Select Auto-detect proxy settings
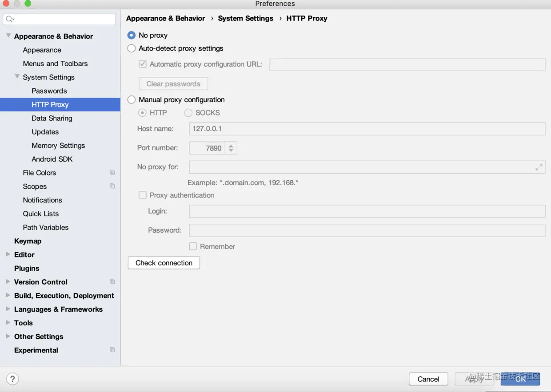Screen dimensions: 551x392 click(x=132, y=48)
